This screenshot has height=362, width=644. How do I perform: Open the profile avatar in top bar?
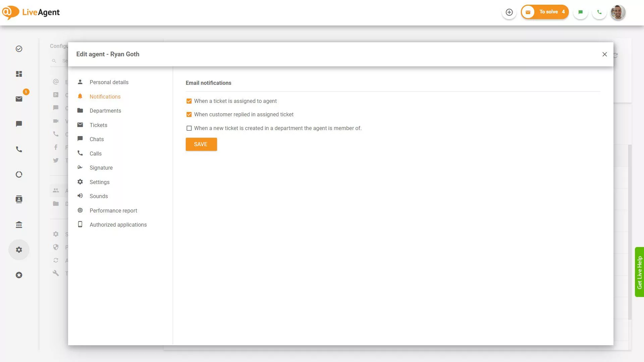pyautogui.click(x=618, y=12)
